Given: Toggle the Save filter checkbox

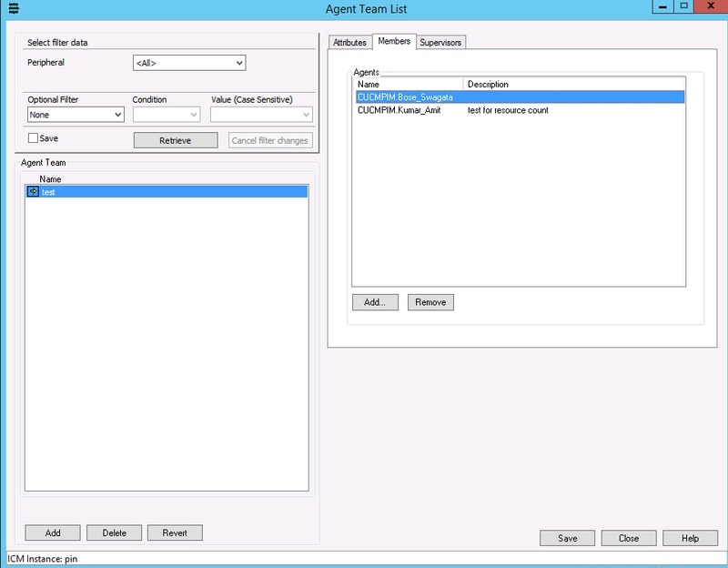Looking at the screenshot, I should (33, 138).
